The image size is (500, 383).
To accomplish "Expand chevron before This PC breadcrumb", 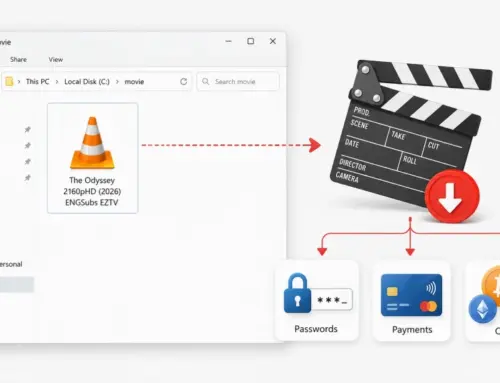I will click(x=19, y=82).
